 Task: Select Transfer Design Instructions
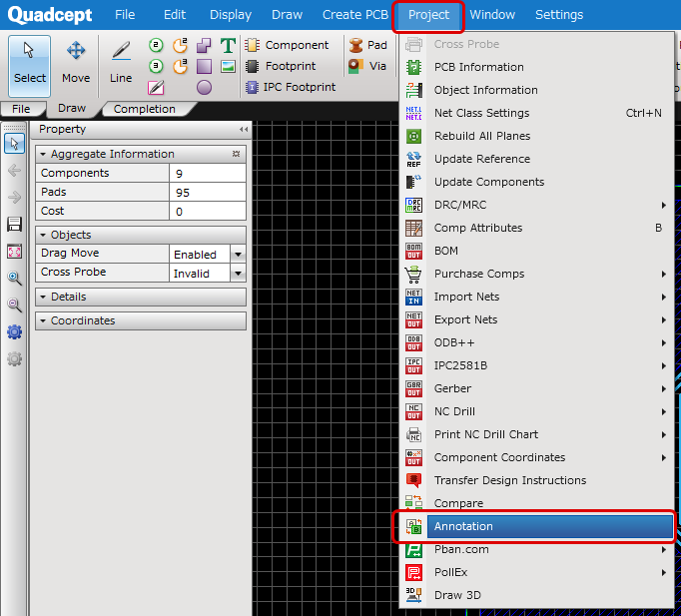(x=536, y=480)
